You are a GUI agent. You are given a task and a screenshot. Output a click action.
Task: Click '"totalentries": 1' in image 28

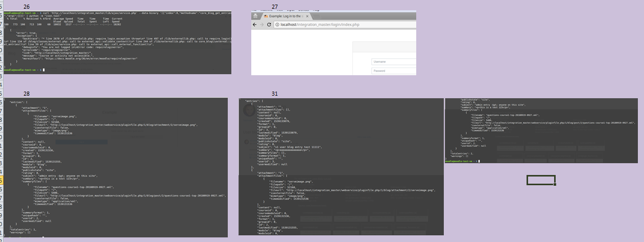(x=23, y=229)
